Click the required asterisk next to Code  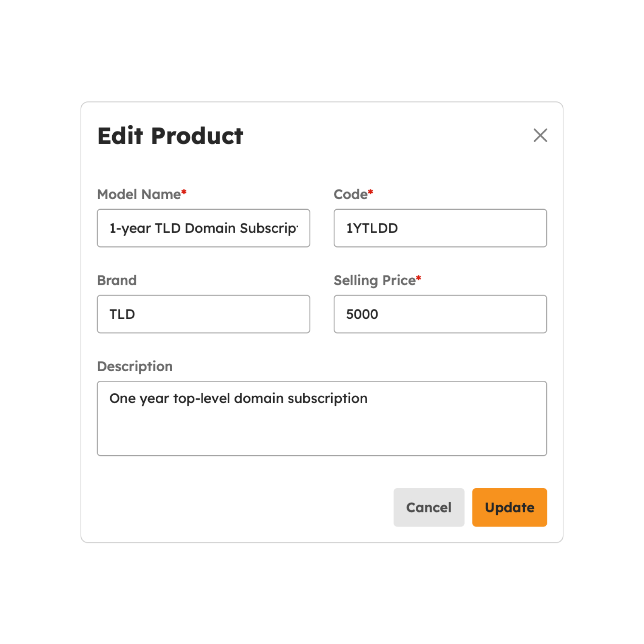coord(370,192)
